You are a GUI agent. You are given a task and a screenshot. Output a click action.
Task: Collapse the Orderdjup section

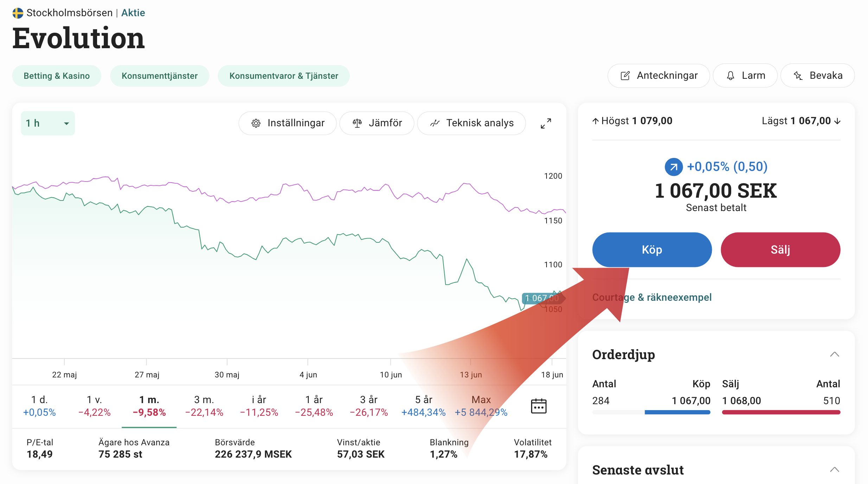pos(834,354)
